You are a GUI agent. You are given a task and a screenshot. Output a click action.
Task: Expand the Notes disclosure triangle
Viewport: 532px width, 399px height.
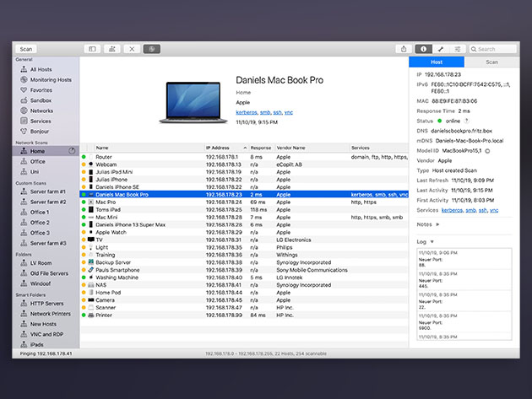(437, 224)
